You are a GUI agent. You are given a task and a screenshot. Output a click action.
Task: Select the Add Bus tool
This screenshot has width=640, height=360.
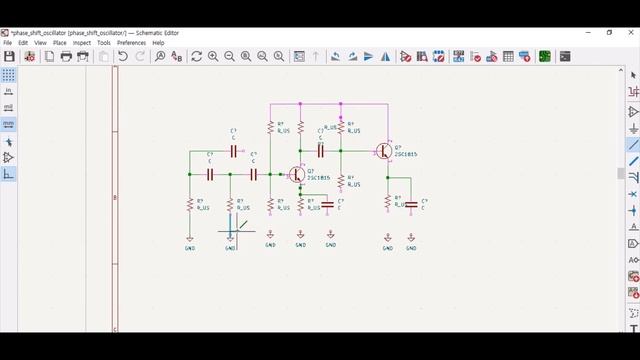pyautogui.click(x=633, y=161)
